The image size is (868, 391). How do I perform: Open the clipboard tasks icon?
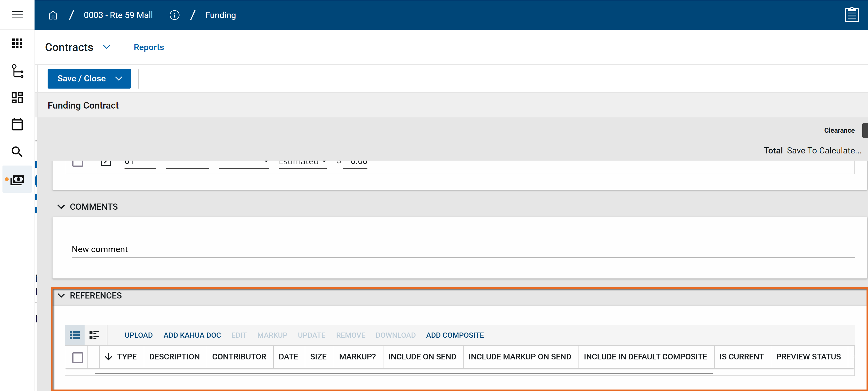click(851, 15)
